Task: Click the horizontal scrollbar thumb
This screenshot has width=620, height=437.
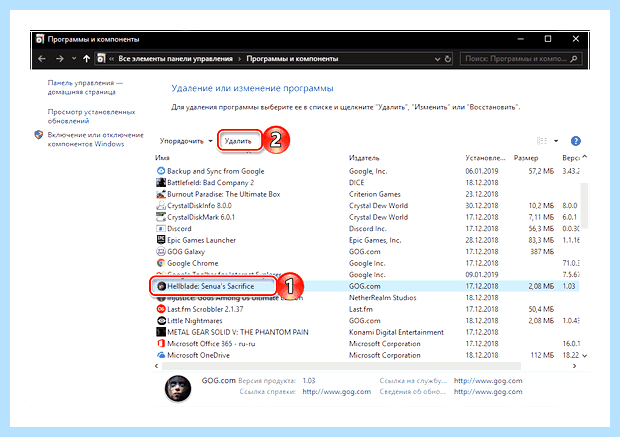Action: (x=341, y=366)
